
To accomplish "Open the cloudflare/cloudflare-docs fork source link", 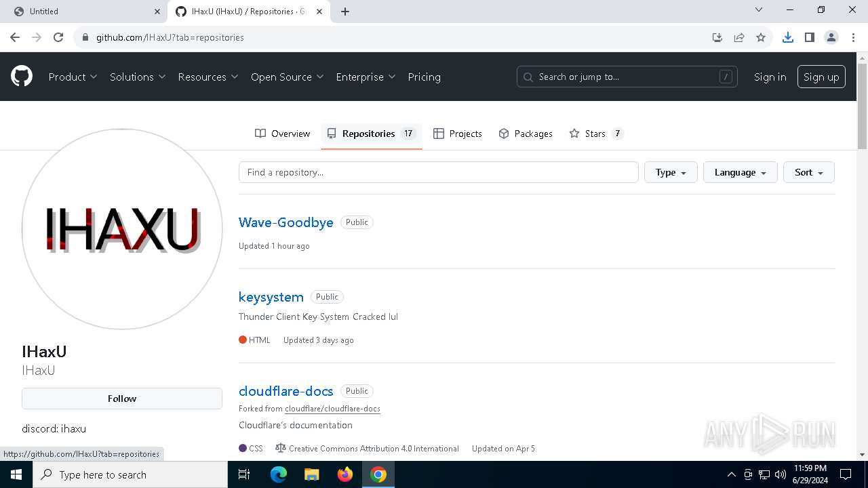I will pos(332,409).
